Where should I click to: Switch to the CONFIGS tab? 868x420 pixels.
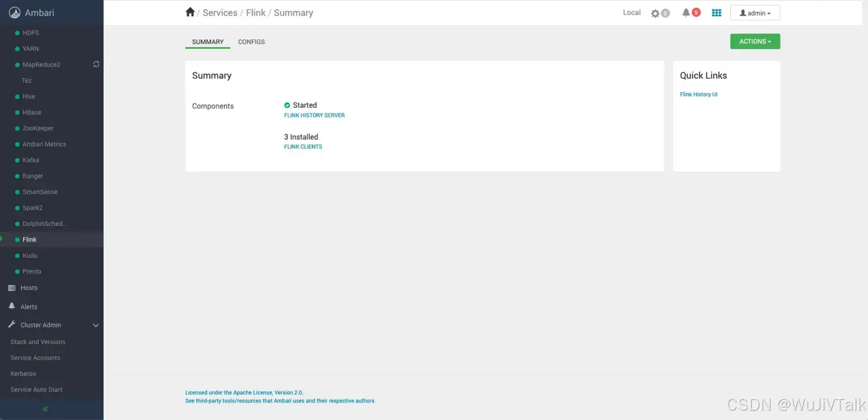coord(251,42)
